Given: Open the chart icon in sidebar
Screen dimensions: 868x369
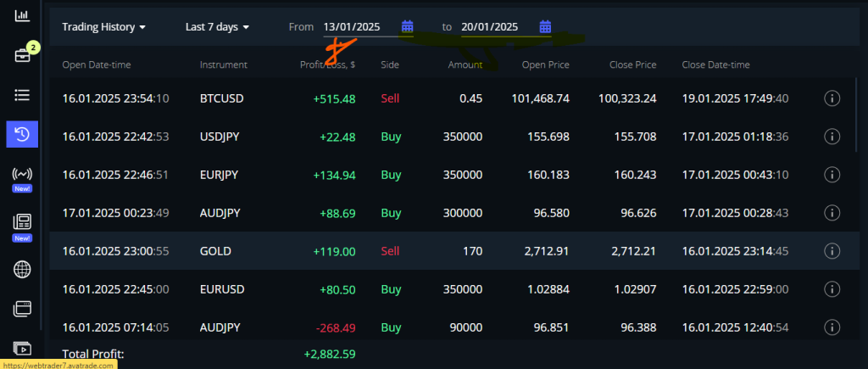Looking at the screenshot, I should coord(22,14).
